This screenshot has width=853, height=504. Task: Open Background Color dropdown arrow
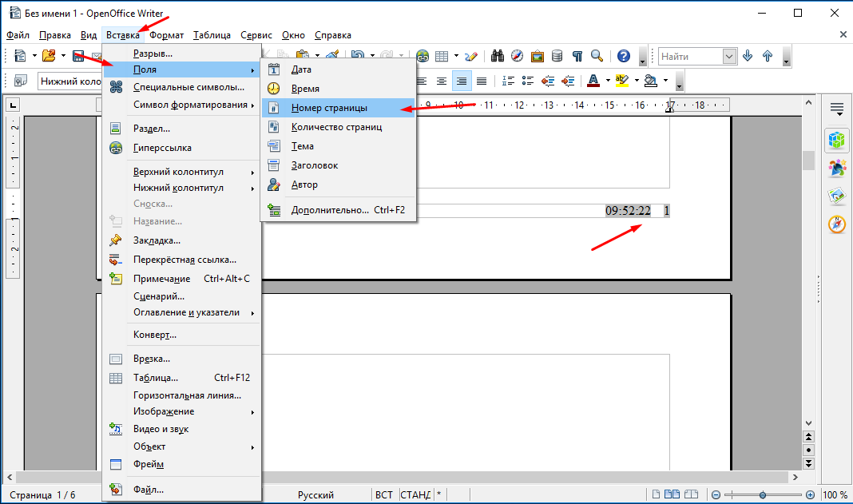pyautogui.click(x=665, y=81)
